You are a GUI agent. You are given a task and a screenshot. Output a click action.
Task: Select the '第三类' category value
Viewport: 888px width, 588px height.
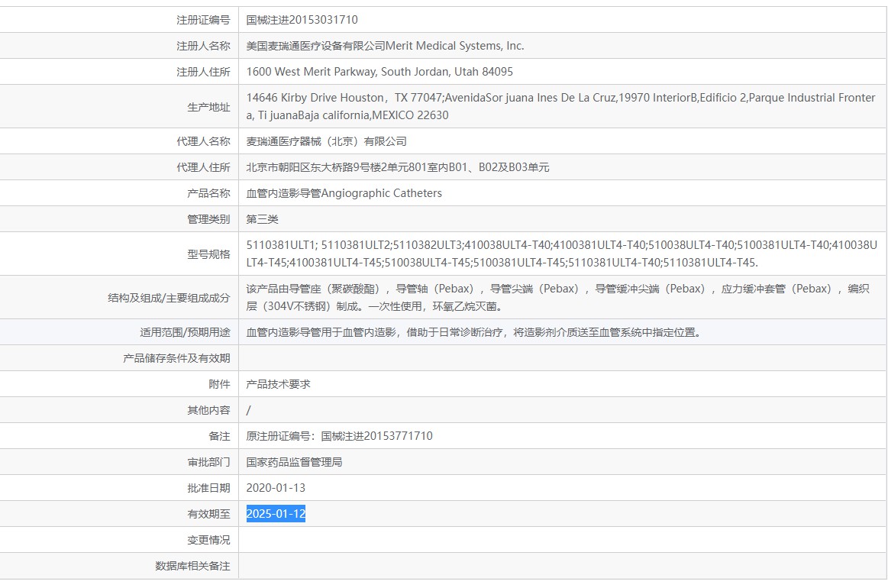[262, 220]
